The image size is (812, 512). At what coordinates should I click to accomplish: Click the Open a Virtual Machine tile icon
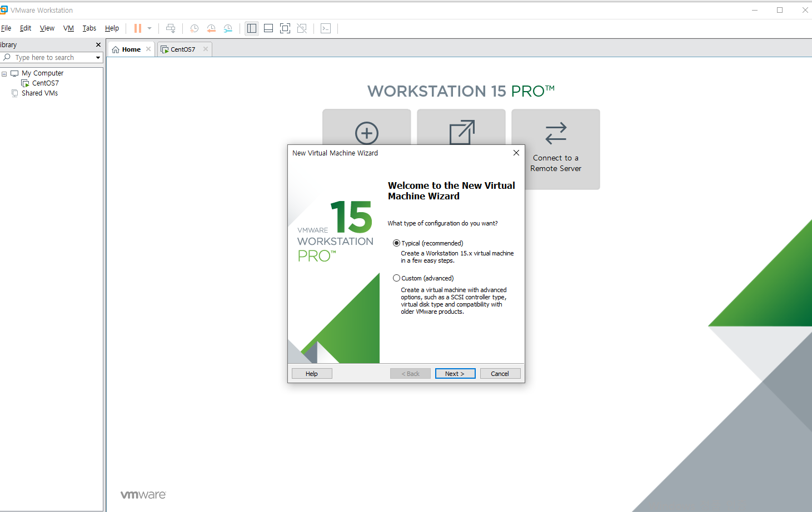[462, 132]
